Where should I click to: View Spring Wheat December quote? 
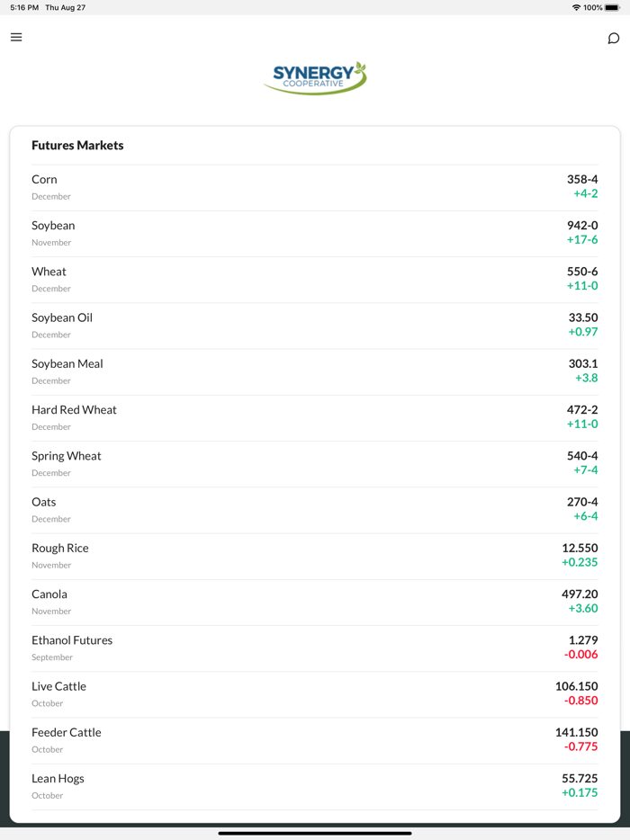(314, 463)
